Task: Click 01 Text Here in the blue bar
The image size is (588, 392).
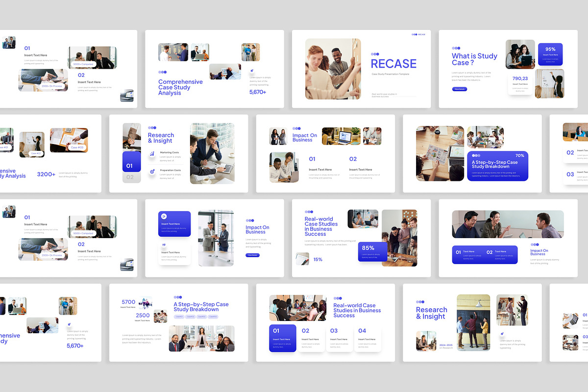Action: point(468,254)
